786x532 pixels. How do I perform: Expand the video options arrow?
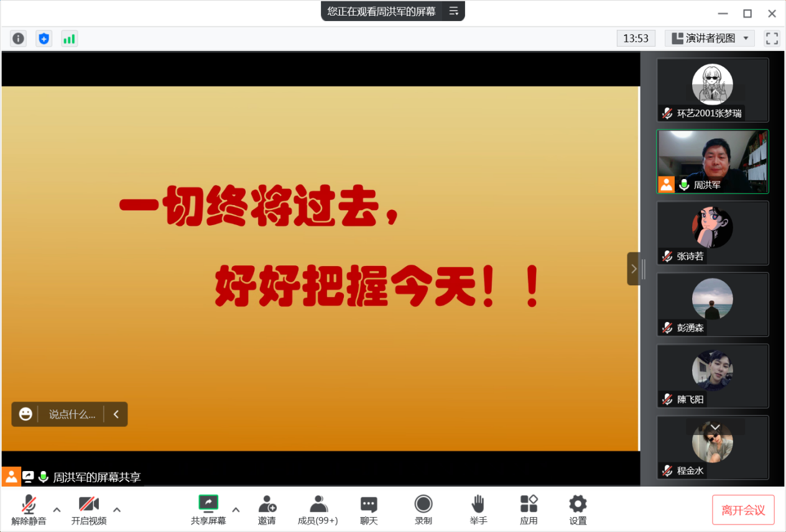pyautogui.click(x=117, y=510)
